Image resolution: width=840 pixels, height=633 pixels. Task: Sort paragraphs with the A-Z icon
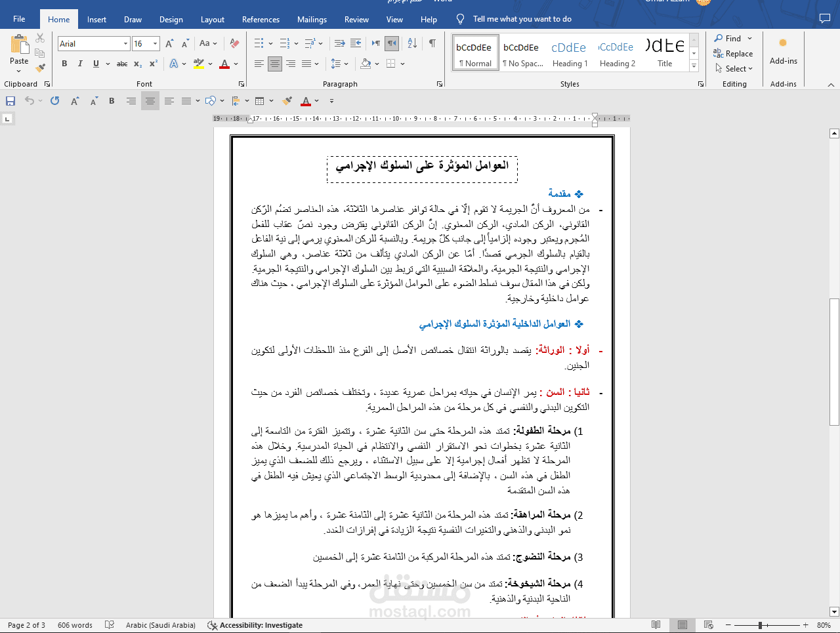coord(412,43)
